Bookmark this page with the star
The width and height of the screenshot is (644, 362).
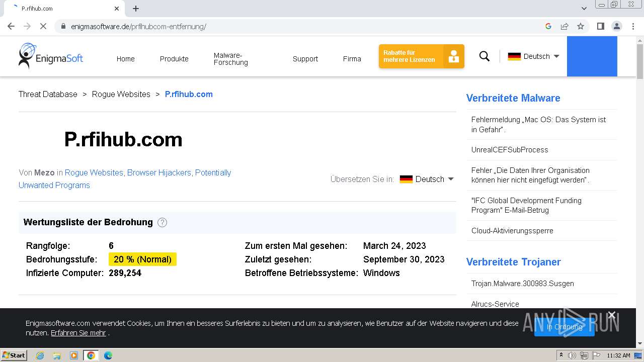(581, 26)
